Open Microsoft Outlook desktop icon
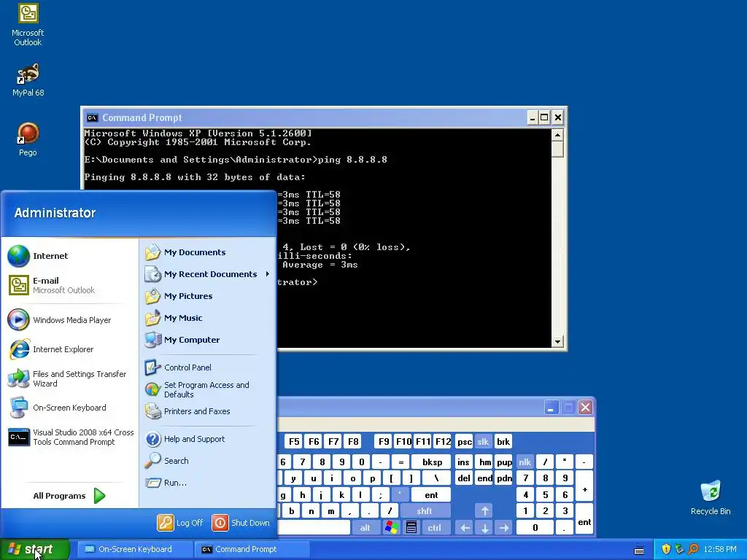Viewport: 747px width, 560px height. 28,25
